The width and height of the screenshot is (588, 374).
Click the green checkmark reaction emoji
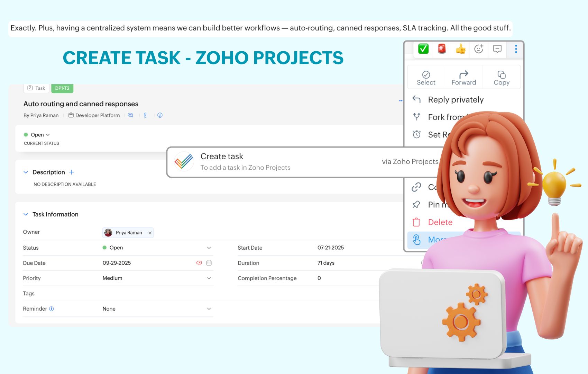click(x=423, y=49)
